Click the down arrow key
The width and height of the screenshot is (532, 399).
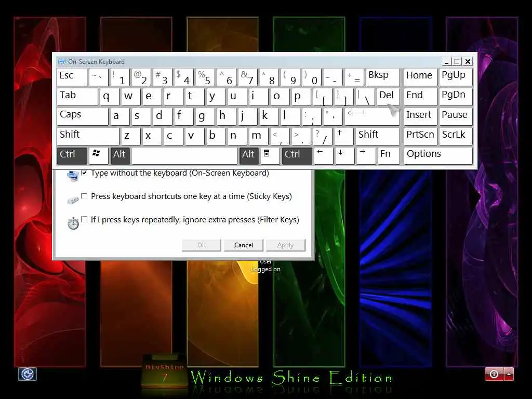tap(345, 156)
